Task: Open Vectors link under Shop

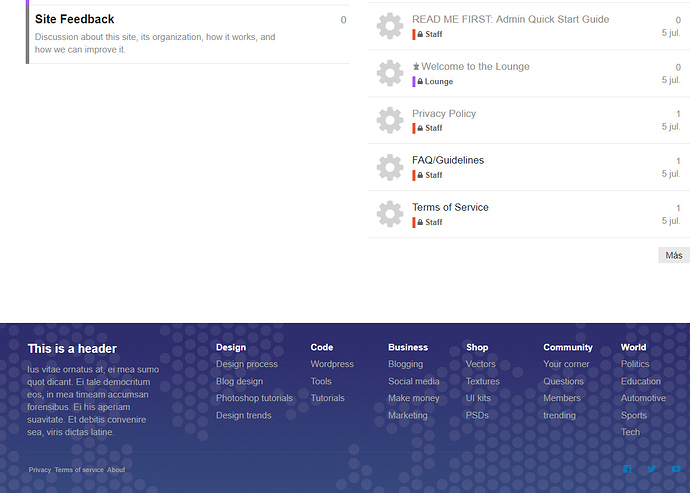Action: point(481,364)
